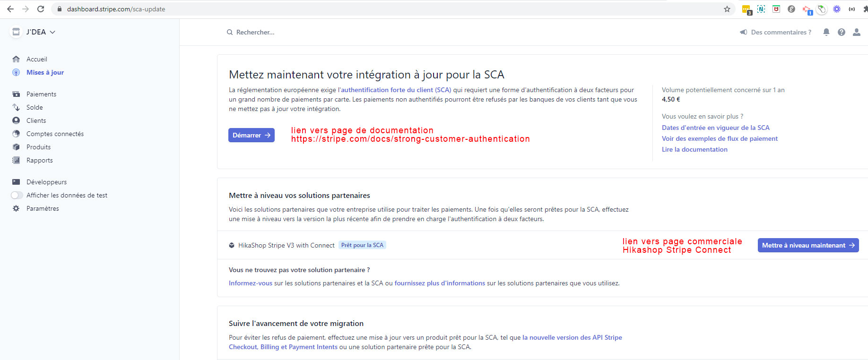Go to Développeurs section
The height and width of the screenshot is (360, 868).
pos(46,182)
